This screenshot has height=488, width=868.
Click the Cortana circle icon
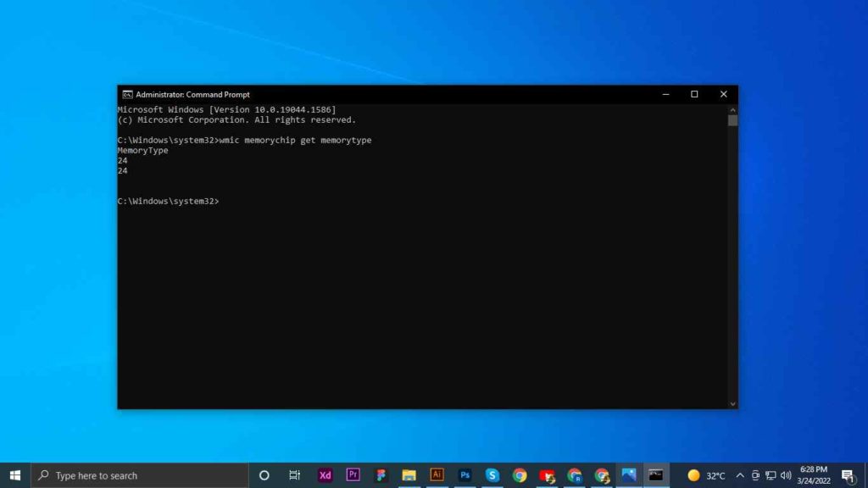point(264,475)
